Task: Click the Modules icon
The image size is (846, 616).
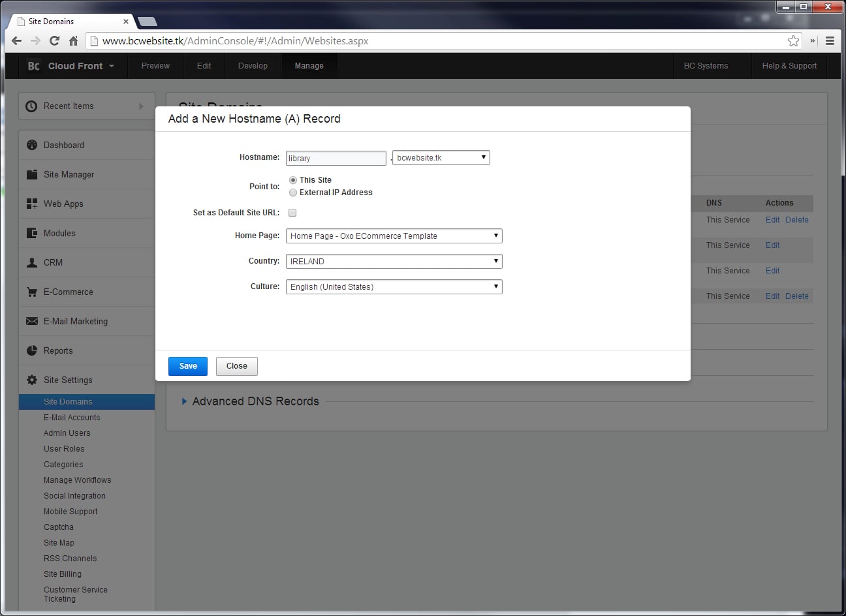Action: coord(31,233)
